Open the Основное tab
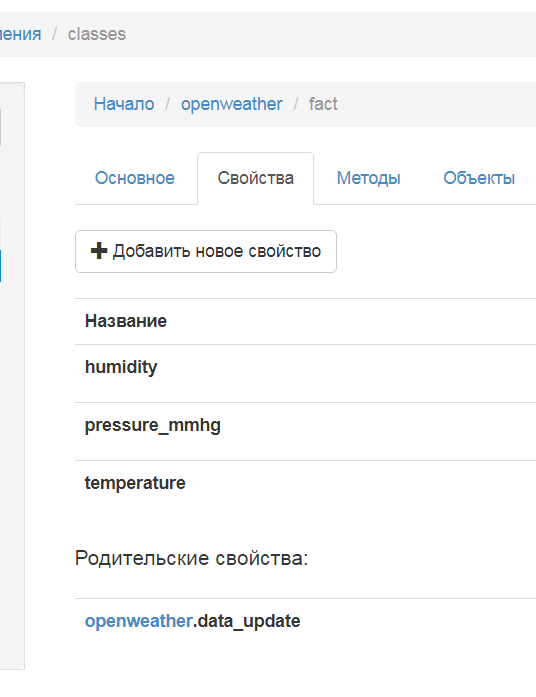The width and height of the screenshot is (536, 697). pos(135,178)
